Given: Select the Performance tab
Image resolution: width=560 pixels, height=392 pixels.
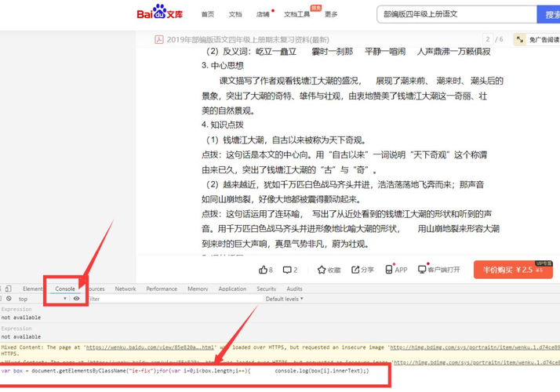Looking at the screenshot, I should (x=162, y=289).
